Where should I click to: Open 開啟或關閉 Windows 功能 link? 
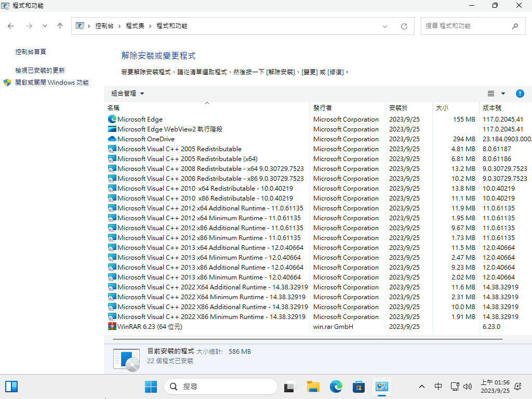[52, 83]
